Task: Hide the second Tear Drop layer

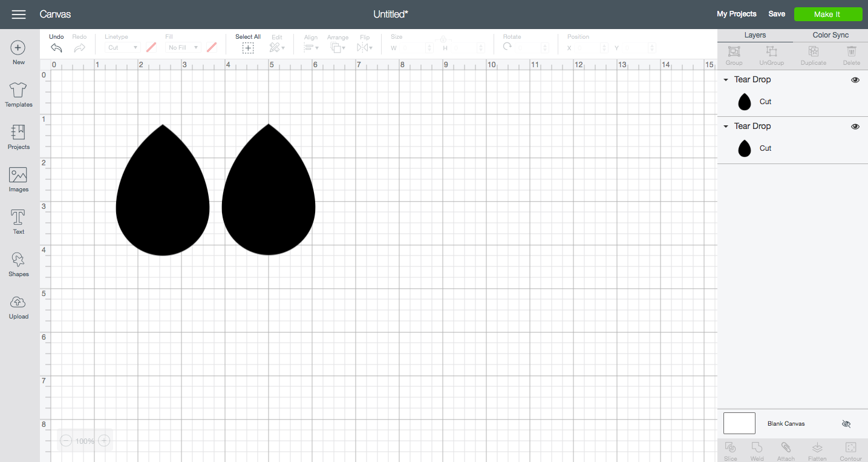Action: click(855, 127)
